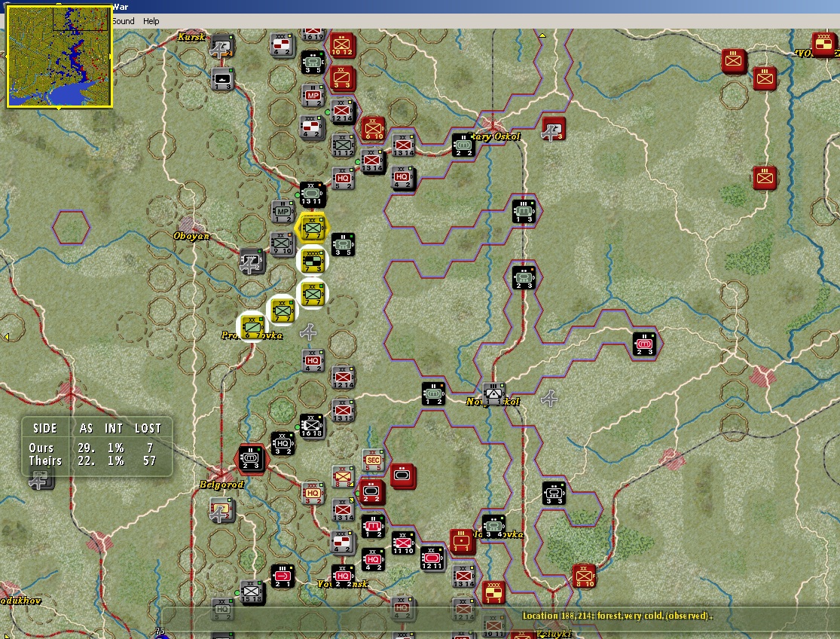Select the SEC security division counter
This screenshot has width=840, height=639.
click(374, 460)
